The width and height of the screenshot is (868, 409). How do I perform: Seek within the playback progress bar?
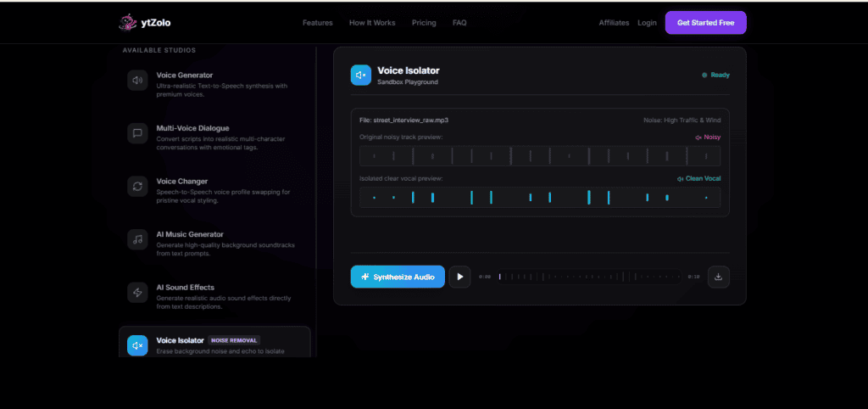click(589, 277)
